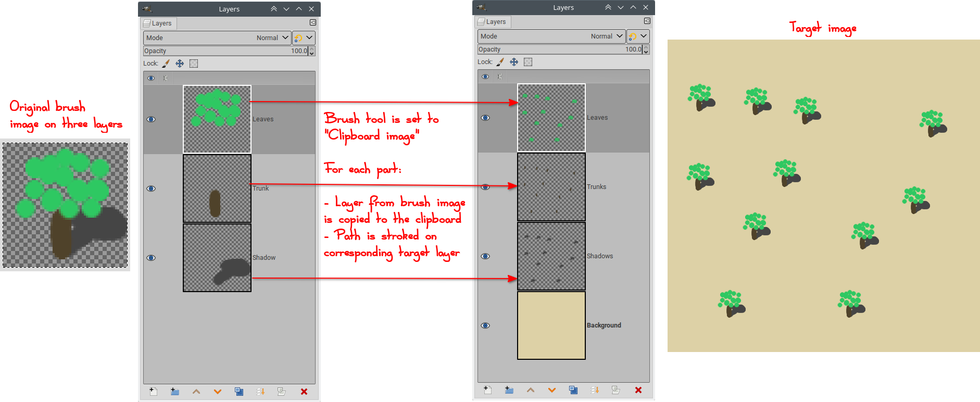Click the eye column header in left panel
Image resolution: width=980 pixels, height=402 pixels.
pos(151,78)
